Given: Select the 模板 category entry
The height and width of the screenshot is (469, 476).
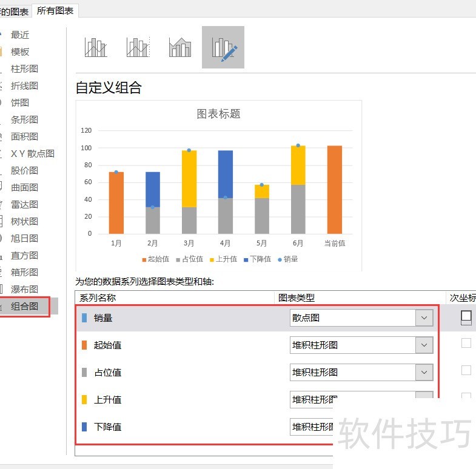Looking at the screenshot, I should 20,52.
